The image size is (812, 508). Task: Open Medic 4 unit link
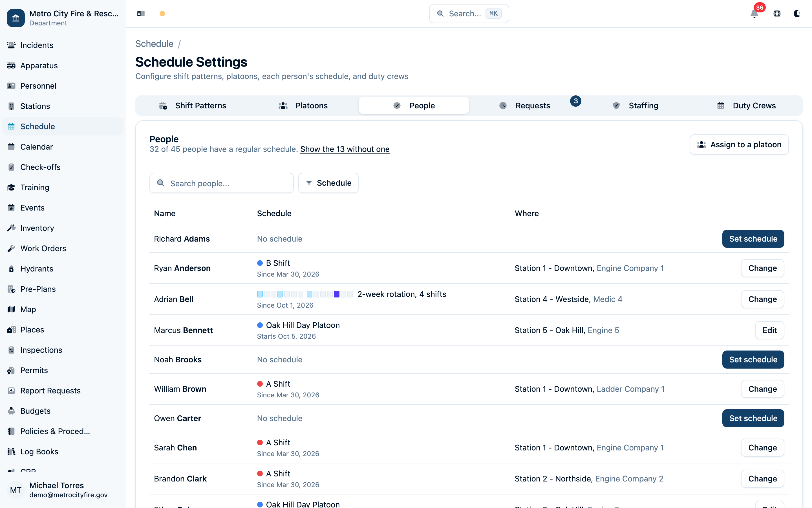608,299
